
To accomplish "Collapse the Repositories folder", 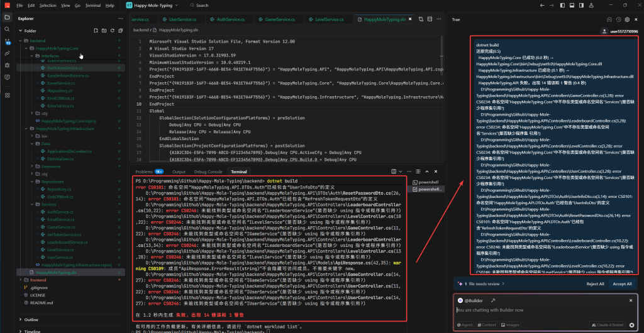I will [x=31, y=182].
